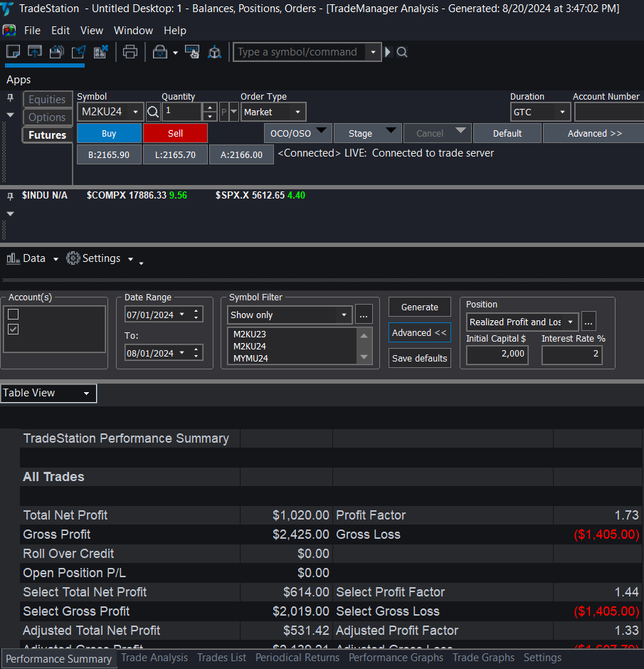Open the Window menu
This screenshot has height=669, width=644.
click(133, 31)
